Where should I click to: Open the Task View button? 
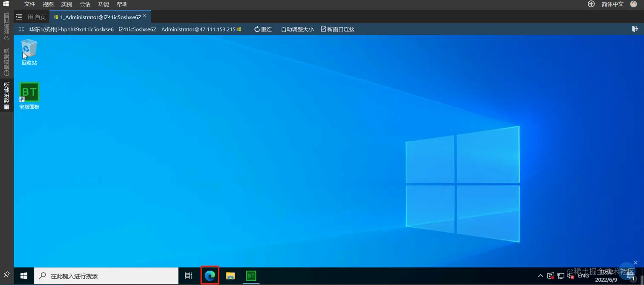pos(188,276)
